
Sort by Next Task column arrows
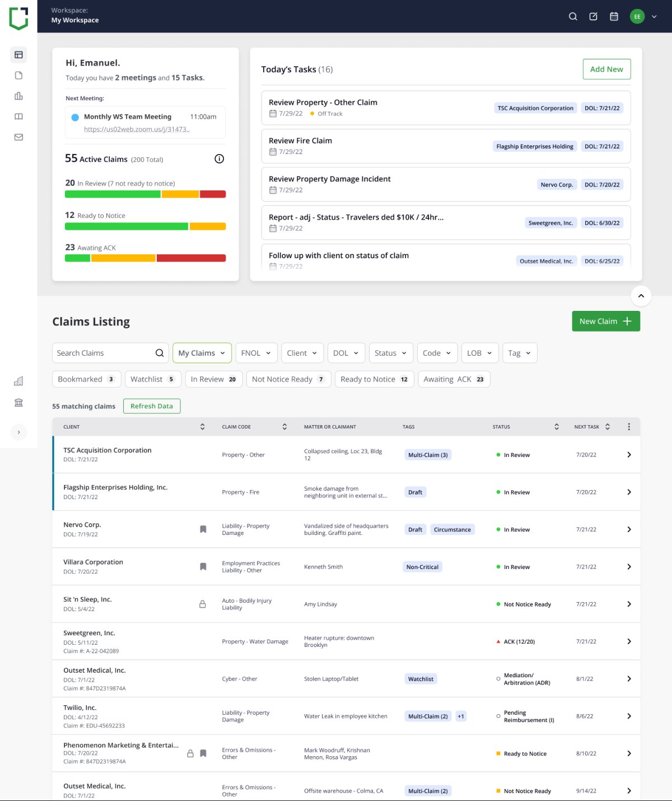click(x=608, y=427)
